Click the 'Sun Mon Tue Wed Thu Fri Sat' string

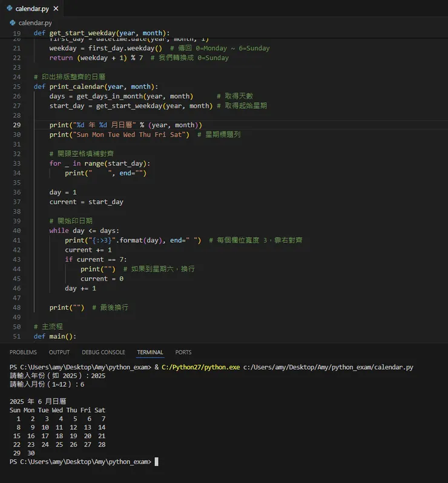pyautogui.click(x=131, y=134)
